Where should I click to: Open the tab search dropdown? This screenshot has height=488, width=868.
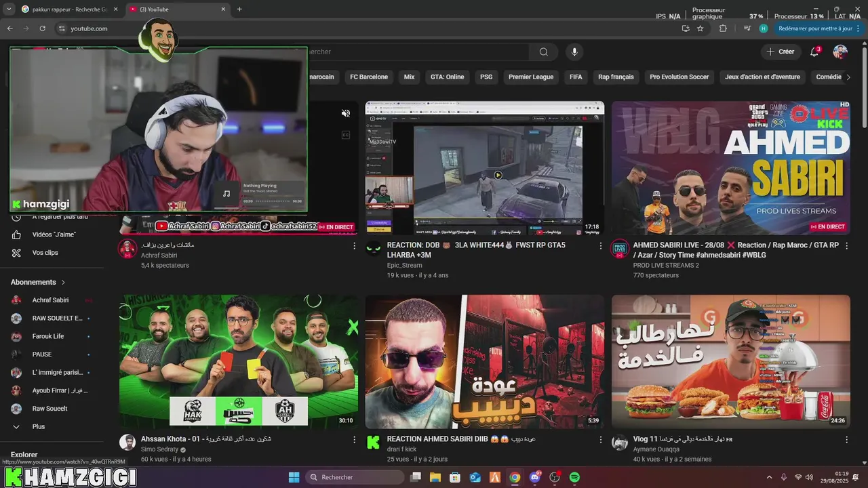click(8, 9)
